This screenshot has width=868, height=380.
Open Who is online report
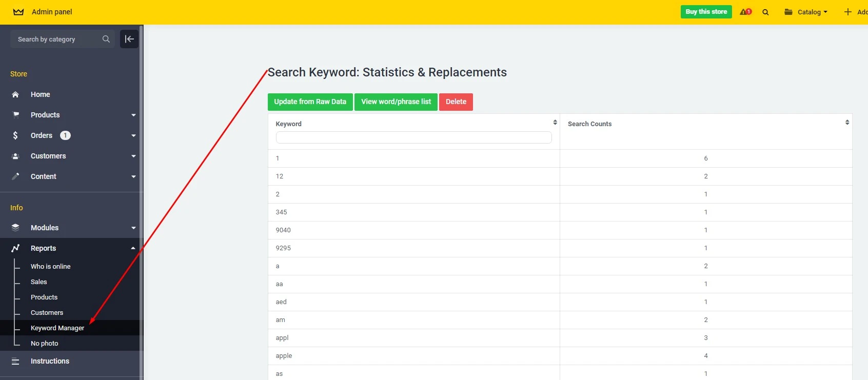pyautogui.click(x=51, y=266)
